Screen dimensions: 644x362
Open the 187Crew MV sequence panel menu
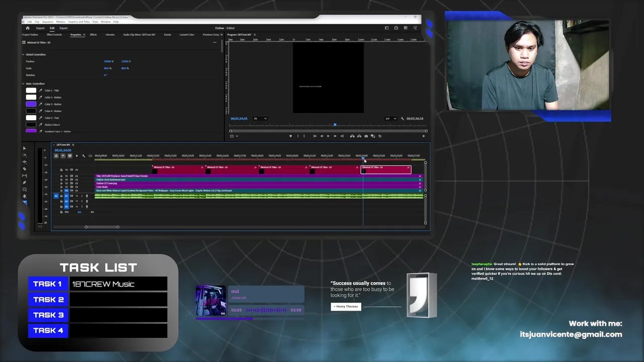73,145
